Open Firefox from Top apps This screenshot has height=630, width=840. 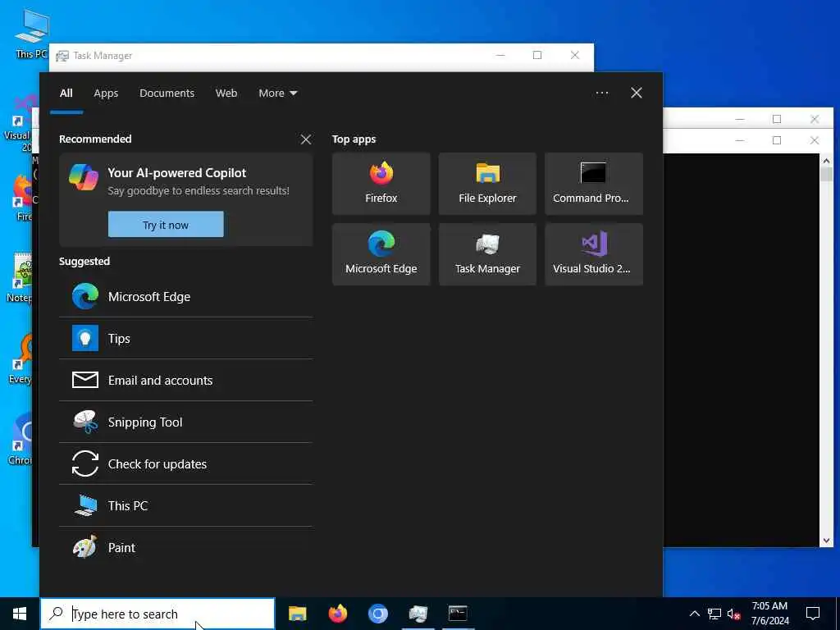[381, 184]
